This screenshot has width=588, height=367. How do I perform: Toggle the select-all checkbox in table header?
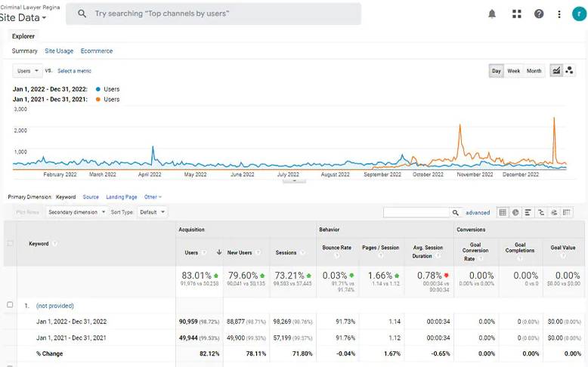(x=10, y=243)
